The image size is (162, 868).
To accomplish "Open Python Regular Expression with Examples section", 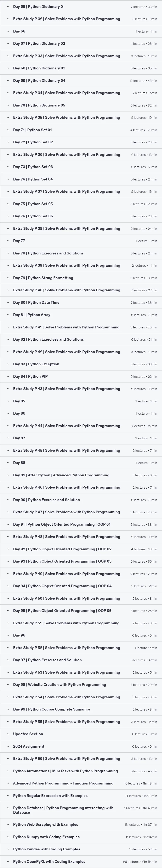I will pyautogui.click(x=81, y=795).
